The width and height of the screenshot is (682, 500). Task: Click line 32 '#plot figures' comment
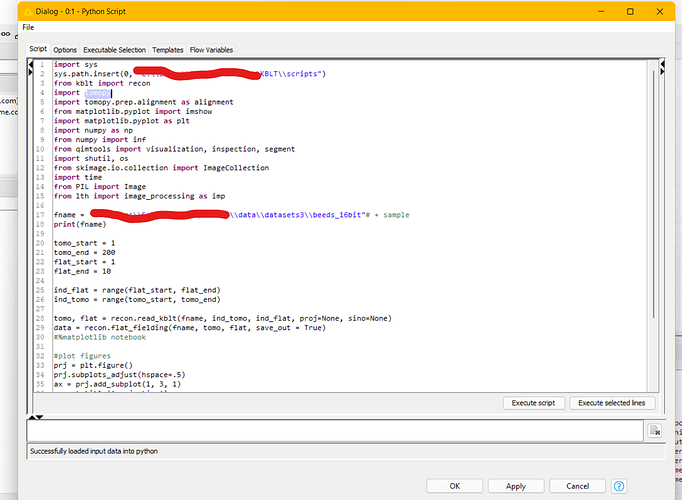pyautogui.click(x=82, y=356)
